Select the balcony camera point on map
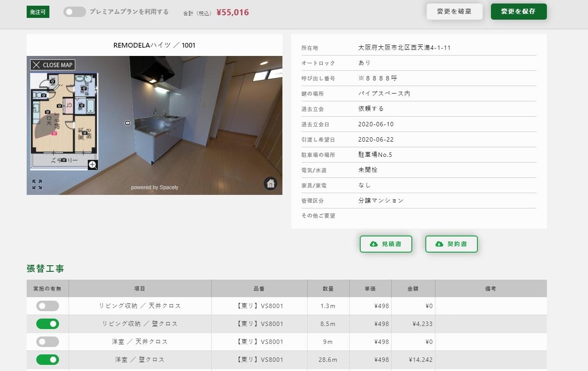Screen dimensions: 588x371 pos(64,160)
